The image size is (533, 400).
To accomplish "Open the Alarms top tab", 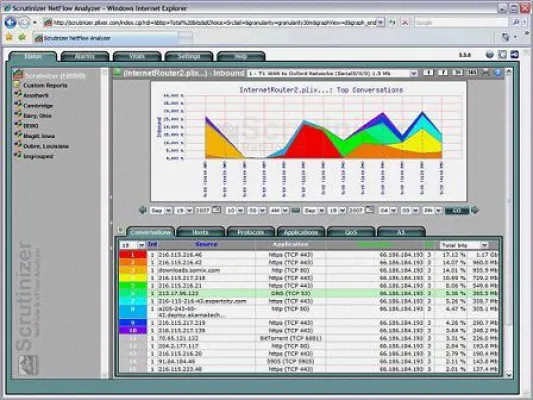I will 85,56.
